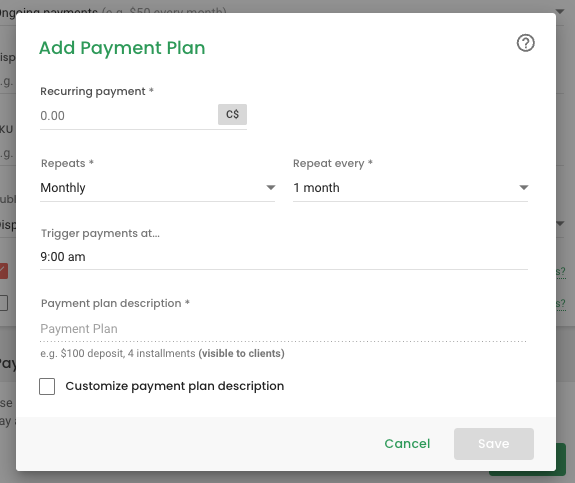
Task: Open the help question mark icon
Action: (x=525, y=43)
